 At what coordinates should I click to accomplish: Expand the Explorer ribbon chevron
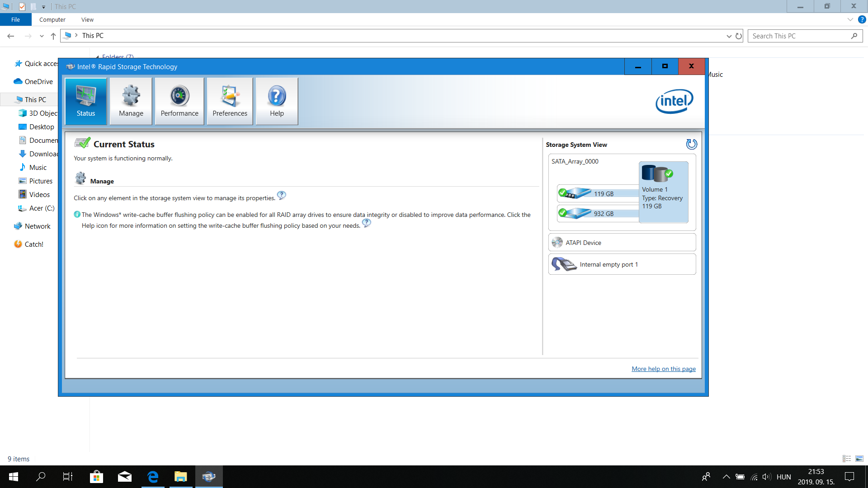coord(850,19)
